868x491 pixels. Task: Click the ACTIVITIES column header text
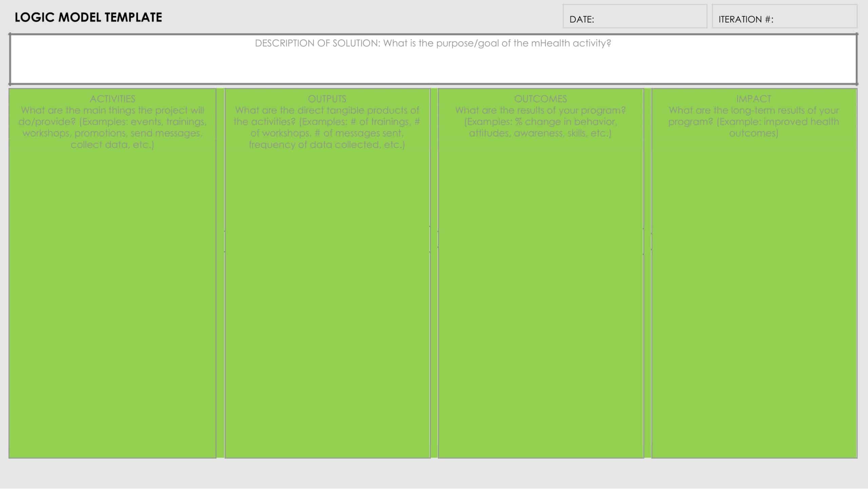click(x=113, y=99)
